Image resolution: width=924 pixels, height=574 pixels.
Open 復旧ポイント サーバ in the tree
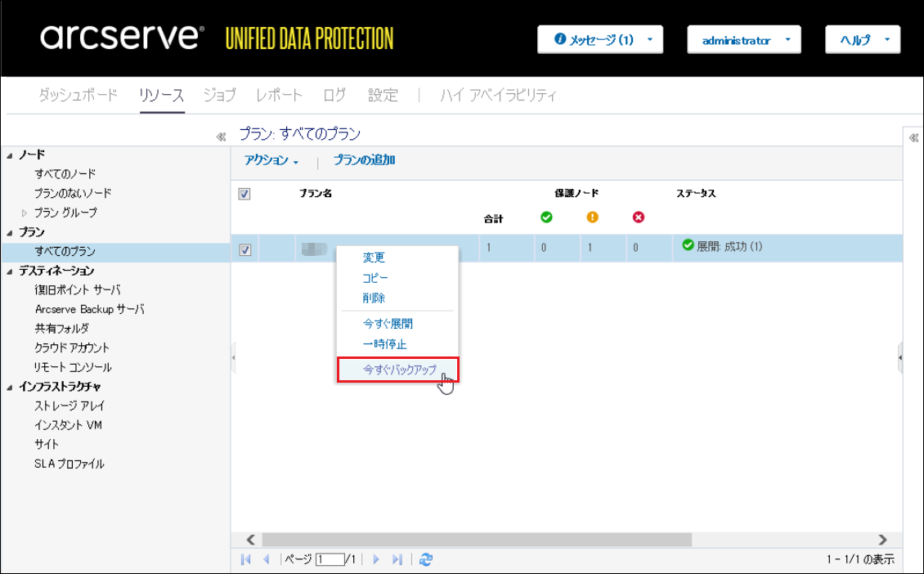[x=77, y=290]
